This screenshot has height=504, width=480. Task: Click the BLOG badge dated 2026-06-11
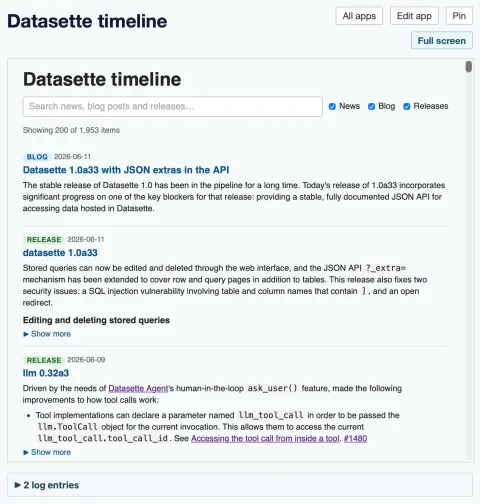(x=37, y=157)
